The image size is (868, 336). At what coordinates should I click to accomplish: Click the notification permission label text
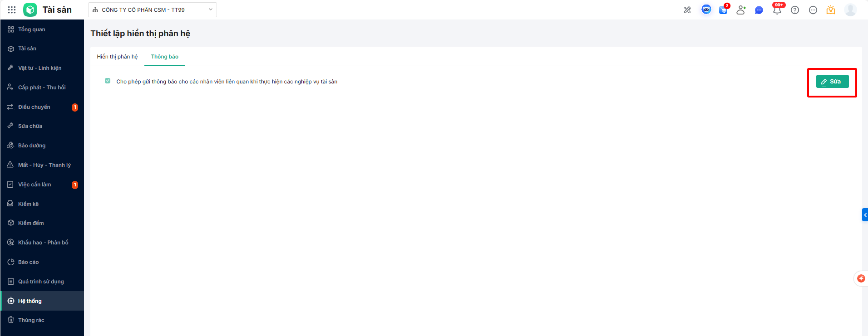tap(227, 82)
